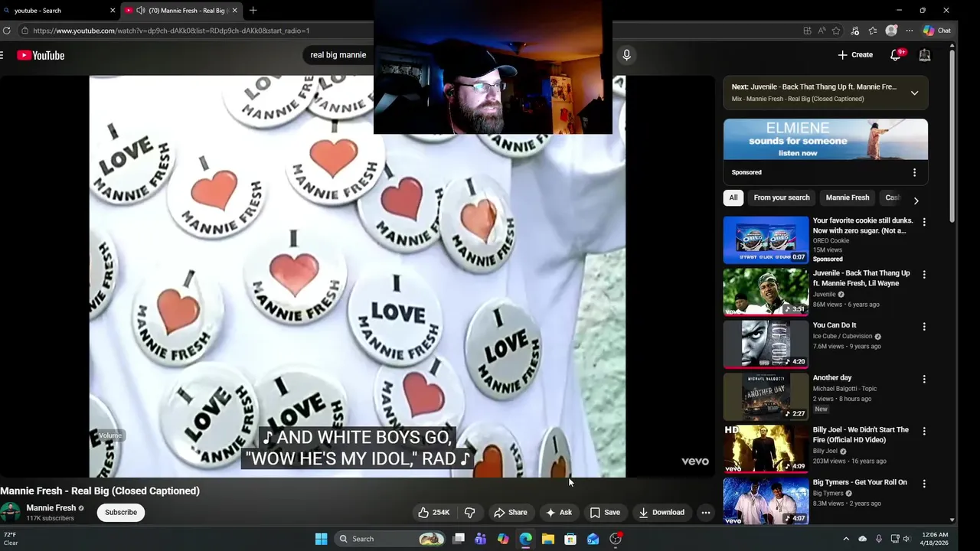Open File Explorer from the taskbar

pos(548,539)
